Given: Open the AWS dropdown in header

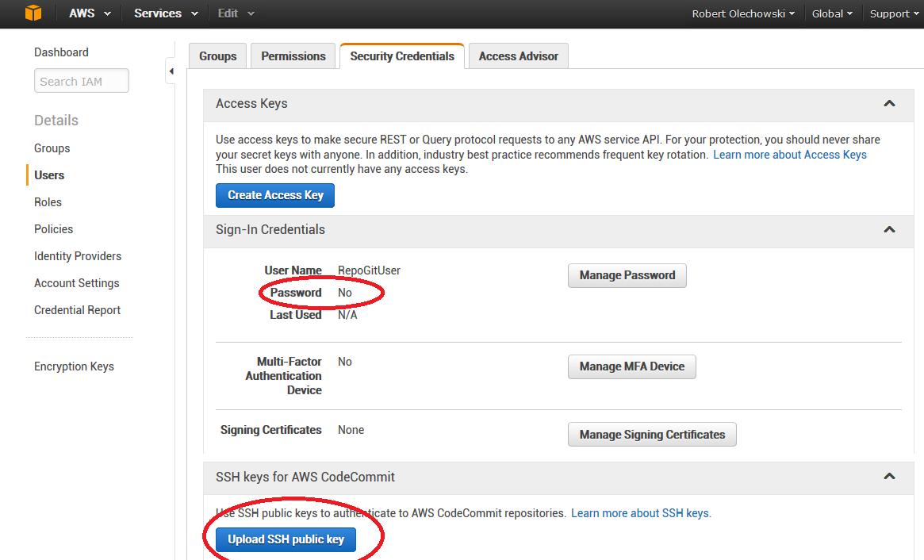Looking at the screenshot, I should pos(89,13).
